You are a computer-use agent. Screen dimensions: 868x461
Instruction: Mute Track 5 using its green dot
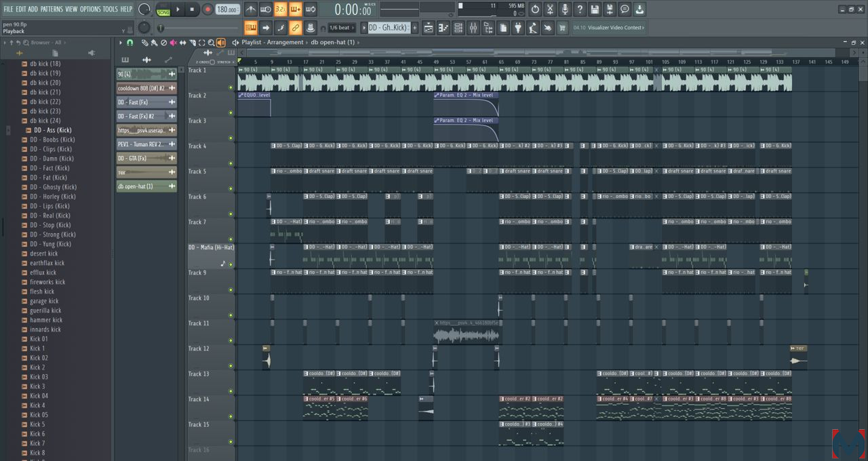[x=231, y=188]
